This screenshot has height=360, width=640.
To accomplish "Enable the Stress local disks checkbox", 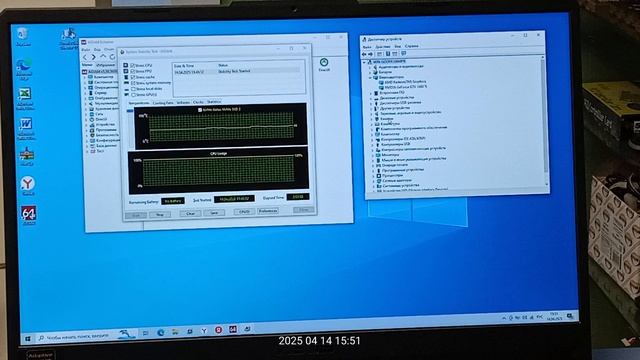I will [133, 89].
